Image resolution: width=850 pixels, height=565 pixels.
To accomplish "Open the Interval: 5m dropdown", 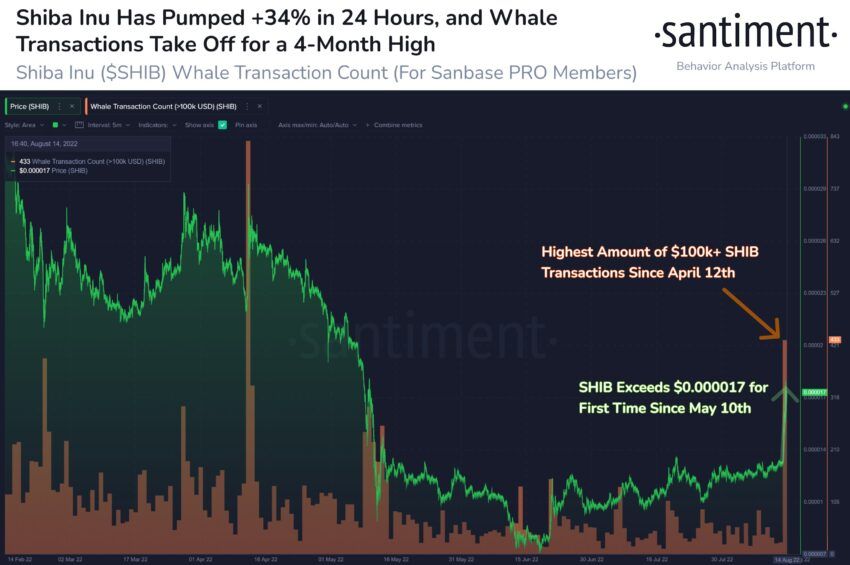I will point(109,125).
